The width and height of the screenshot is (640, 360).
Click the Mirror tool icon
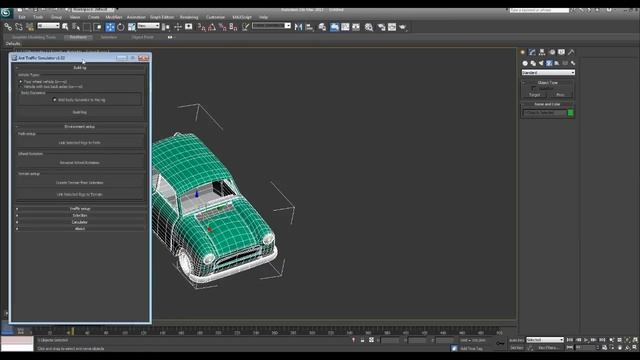click(298, 27)
